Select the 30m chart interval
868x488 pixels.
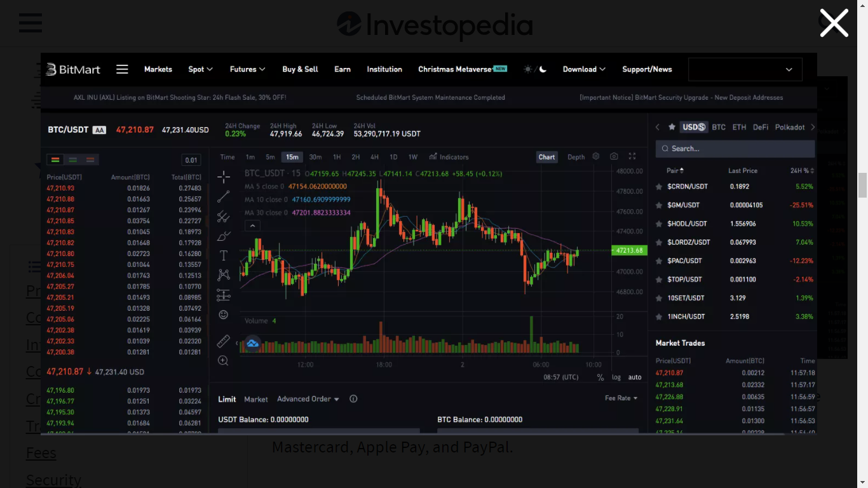[315, 157]
